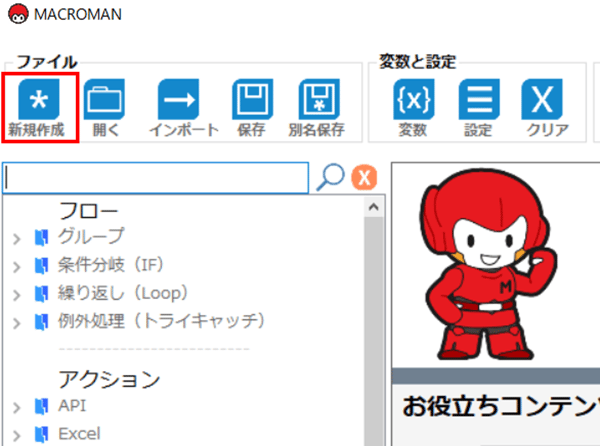600x446 pixels.
Task: Select the グループ tree item
Action: (x=91, y=236)
